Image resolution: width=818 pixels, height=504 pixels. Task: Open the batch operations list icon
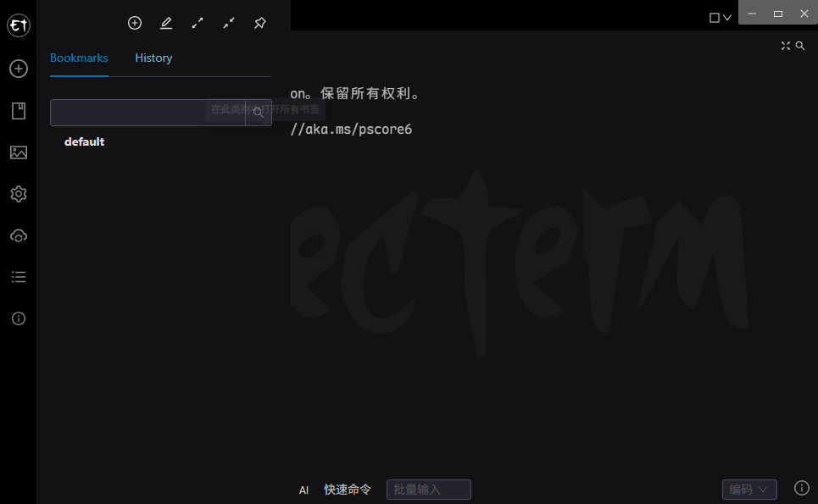tap(18, 277)
